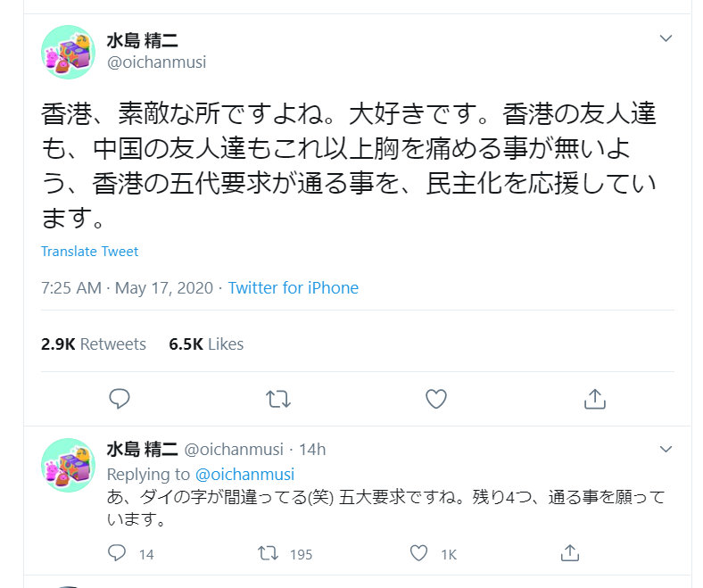The image size is (703, 588).
Task: View the 6.5K Likes list
Action: tap(206, 344)
